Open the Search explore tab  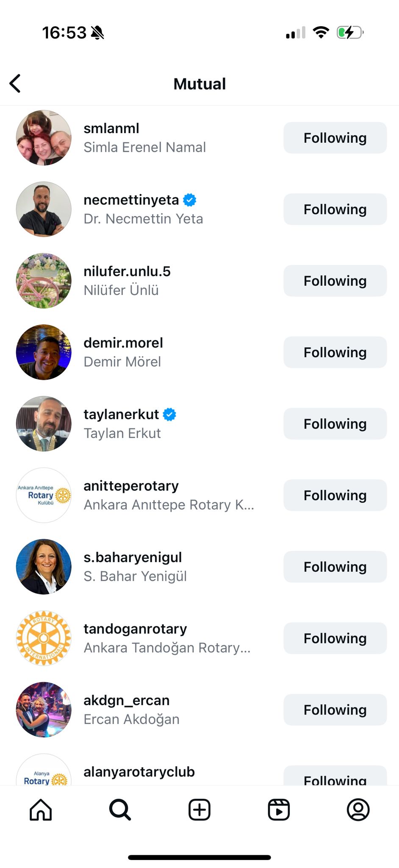click(120, 810)
